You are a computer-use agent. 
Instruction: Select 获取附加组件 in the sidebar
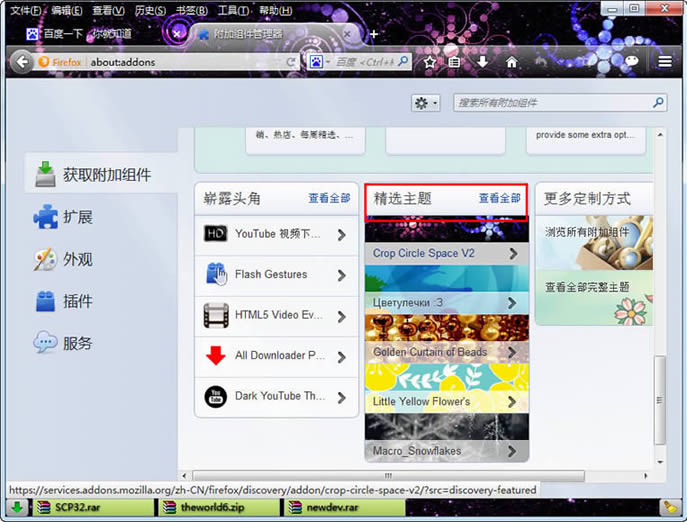[x=102, y=174]
